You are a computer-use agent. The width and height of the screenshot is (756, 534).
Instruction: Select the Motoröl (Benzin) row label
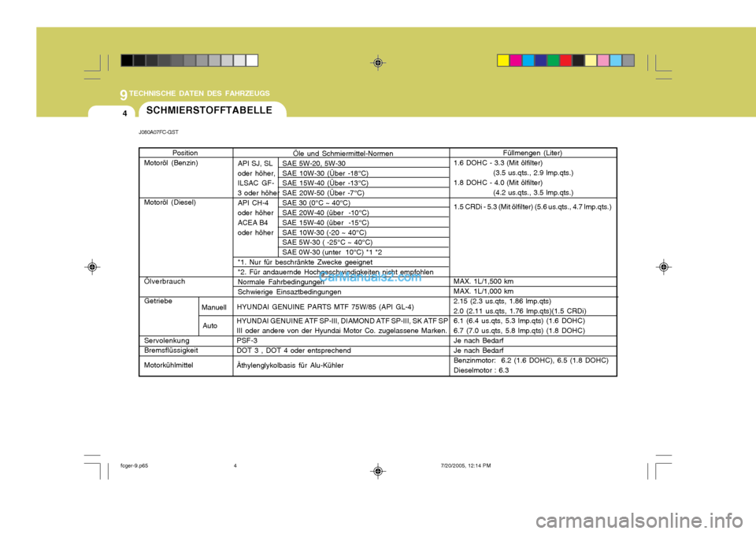coord(171,163)
